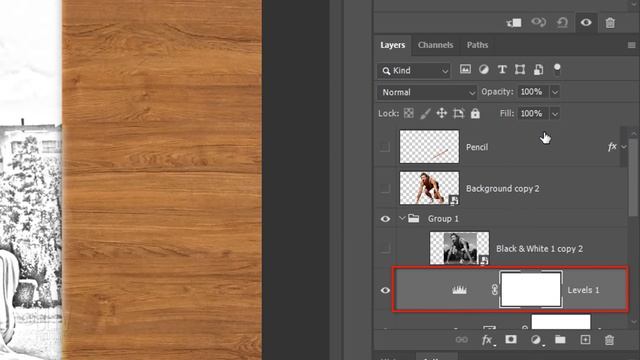Delete layer trash icon in Layers panel
Screen dimensions: 640x360
click(x=609, y=340)
